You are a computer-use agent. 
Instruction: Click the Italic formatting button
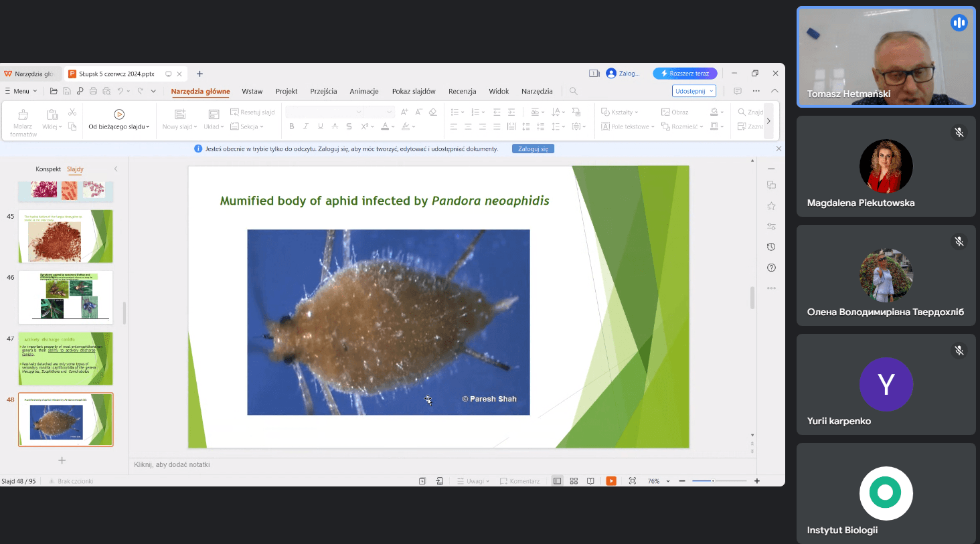pyautogui.click(x=306, y=126)
